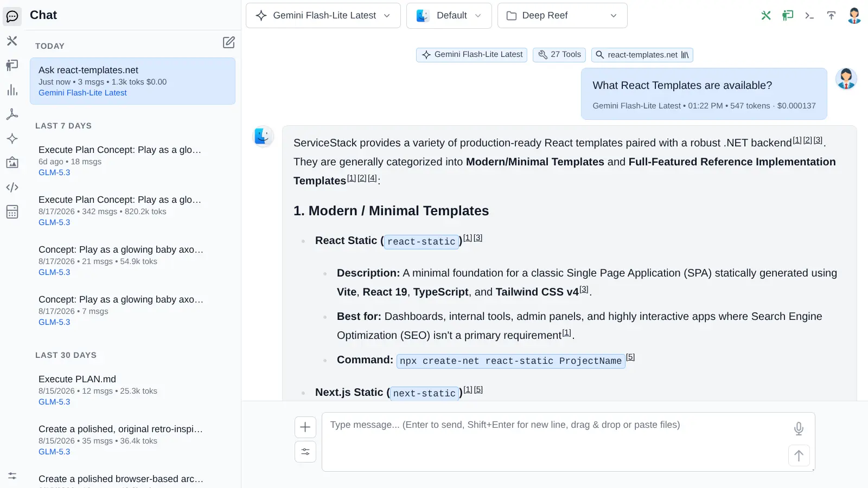Open the Gemini Flash-Lite Latest model dropdown

tap(323, 16)
